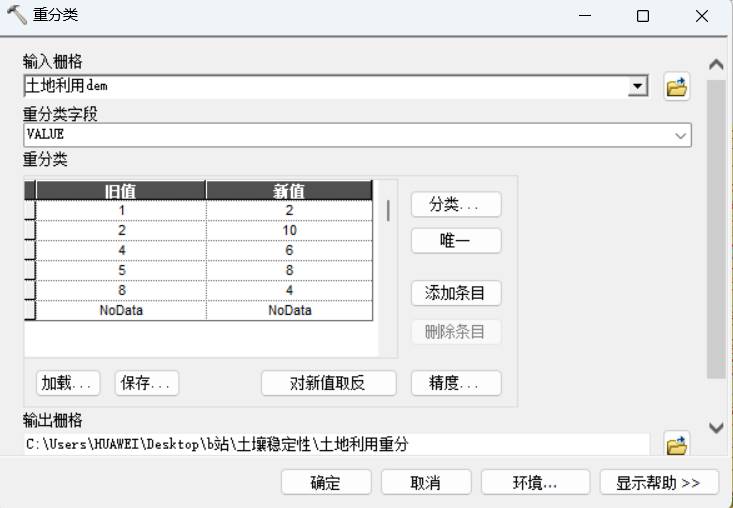Click the reclass table vertical scrollbar
733x508 pixels.
(x=388, y=212)
